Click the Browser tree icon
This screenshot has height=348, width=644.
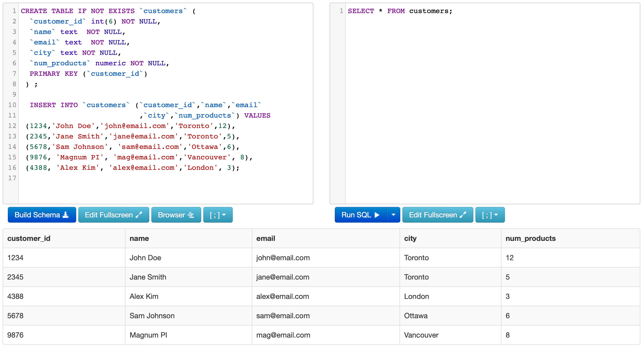(191, 215)
